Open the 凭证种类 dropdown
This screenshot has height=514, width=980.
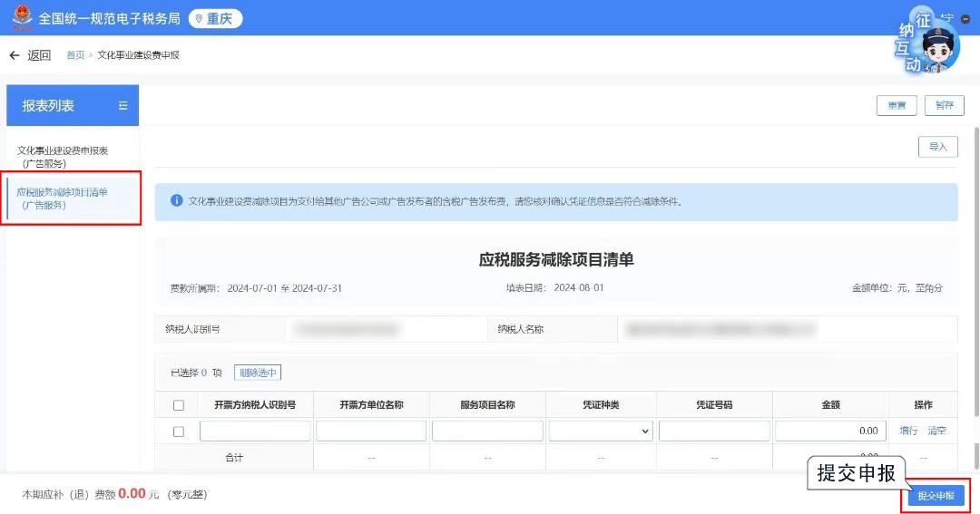coord(601,432)
